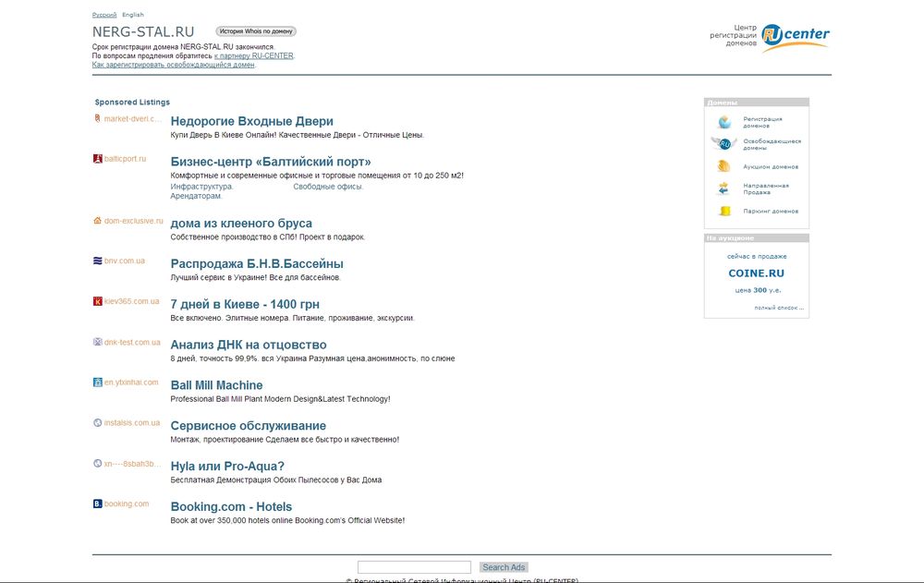This screenshot has height=583, width=924.
Task: Click the balticport.ru favicon icon
Action: point(98,159)
